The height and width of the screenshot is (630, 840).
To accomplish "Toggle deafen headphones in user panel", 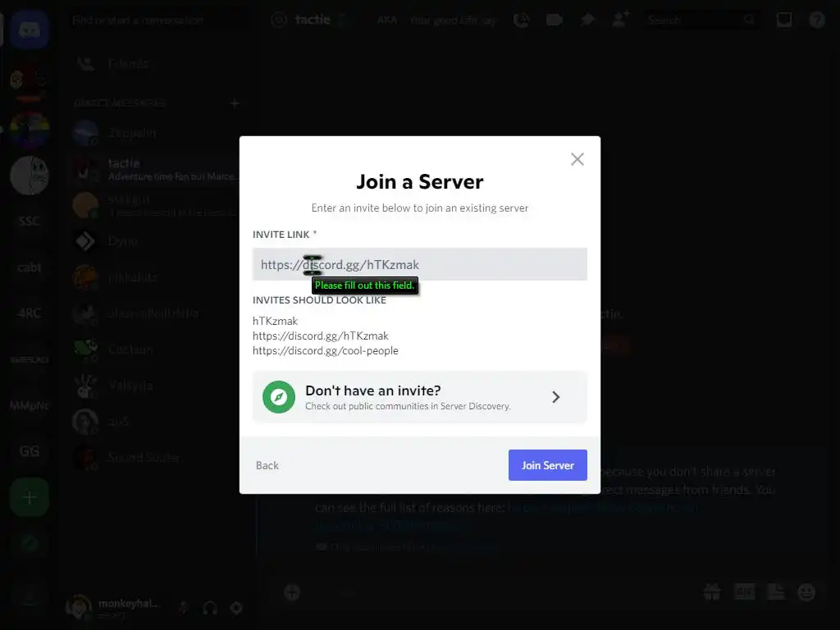I will [210, 608].
